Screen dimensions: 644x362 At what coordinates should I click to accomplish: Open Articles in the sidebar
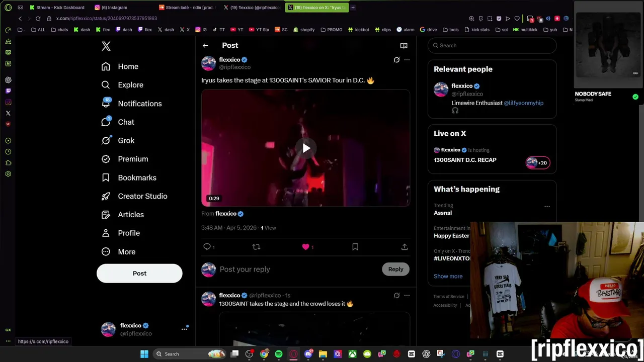[x=123, y=215]
